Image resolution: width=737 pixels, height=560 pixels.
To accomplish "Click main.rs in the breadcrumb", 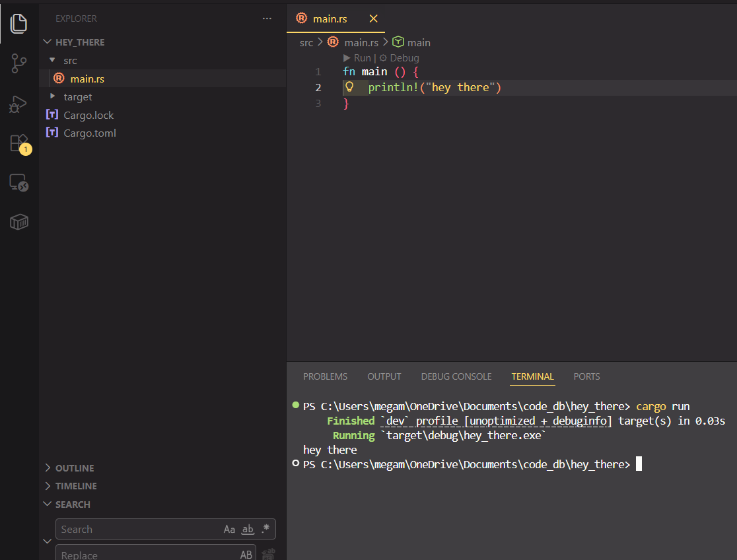I will tap(361, 42).
